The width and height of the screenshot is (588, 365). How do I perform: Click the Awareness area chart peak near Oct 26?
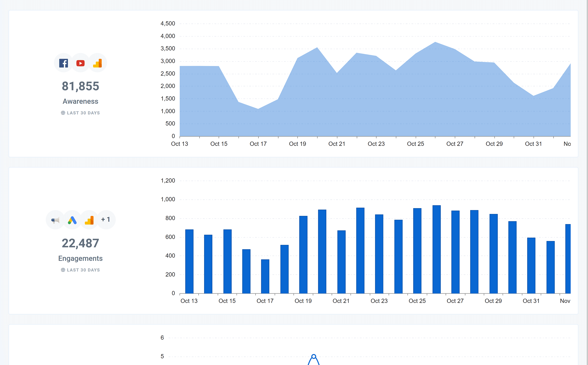(435, 43)
